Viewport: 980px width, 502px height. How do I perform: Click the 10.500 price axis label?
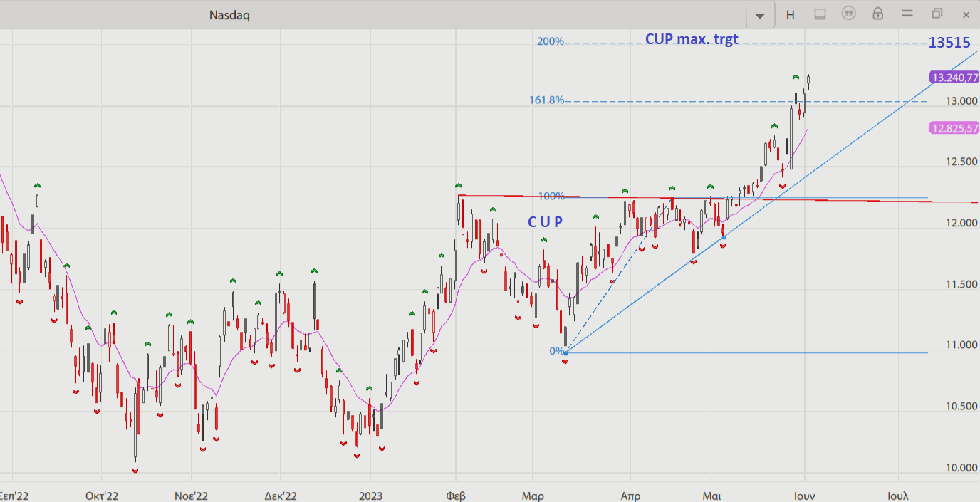pyautogui.click(x=961, y=407)
